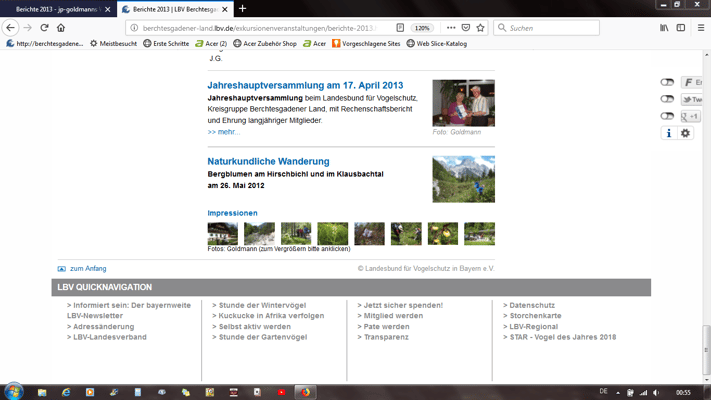711x400 pixels.
Task: Open the page actions three-dot menu
Action: coord(451,28)
